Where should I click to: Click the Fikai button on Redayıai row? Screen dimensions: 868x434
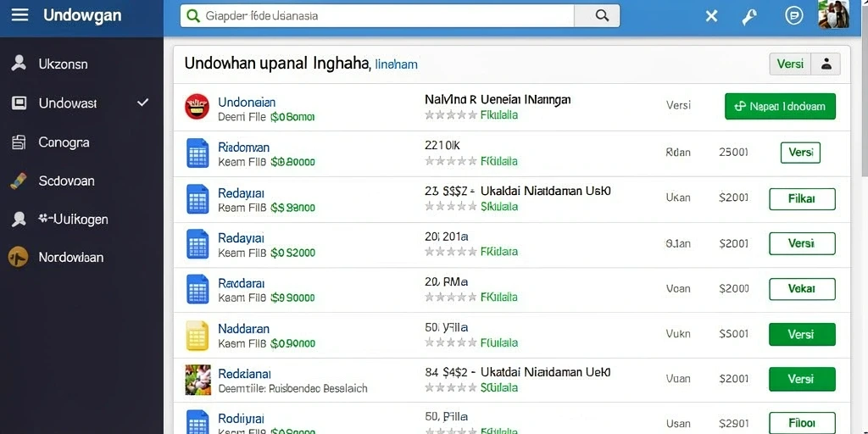click(802, 198)
